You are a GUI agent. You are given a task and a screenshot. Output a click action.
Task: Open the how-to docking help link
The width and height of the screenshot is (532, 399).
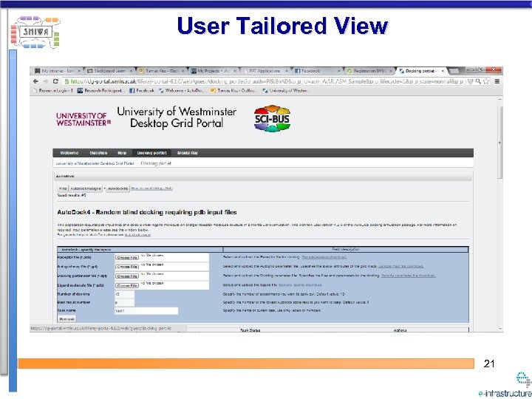tap(151, 188)
